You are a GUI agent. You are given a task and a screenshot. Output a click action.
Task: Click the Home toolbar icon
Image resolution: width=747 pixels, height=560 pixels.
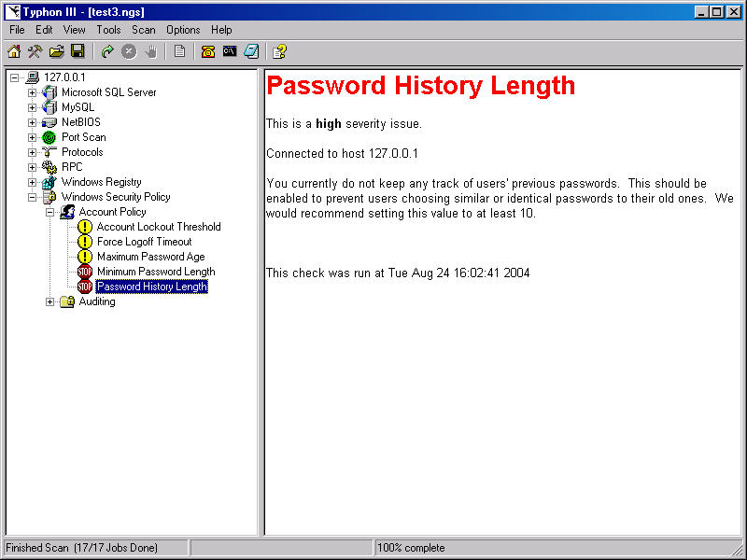14,51
